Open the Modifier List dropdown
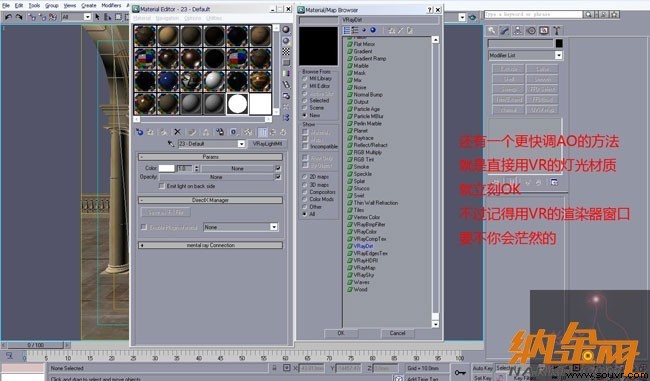Viewport: 650px width, 381px height. tap(558, 55)
